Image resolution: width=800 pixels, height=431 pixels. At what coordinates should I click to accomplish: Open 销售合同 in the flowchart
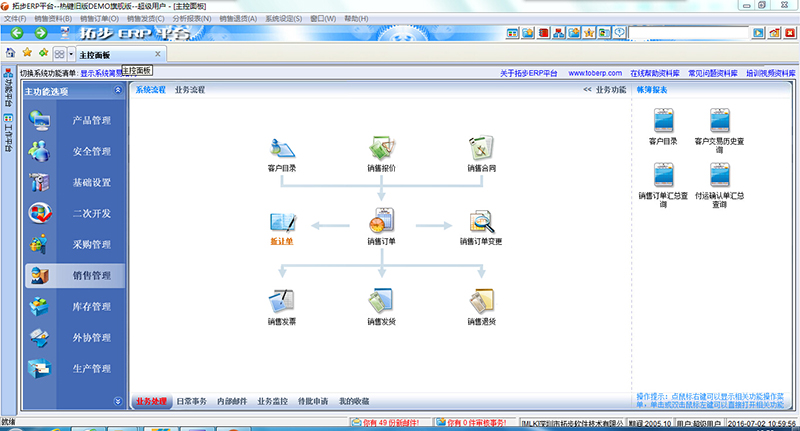pos(481,148)
